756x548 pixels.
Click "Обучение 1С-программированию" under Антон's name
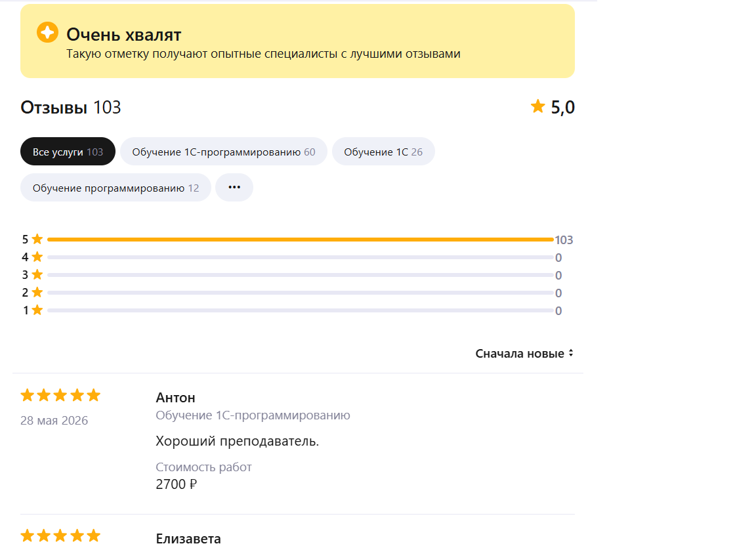253,415
